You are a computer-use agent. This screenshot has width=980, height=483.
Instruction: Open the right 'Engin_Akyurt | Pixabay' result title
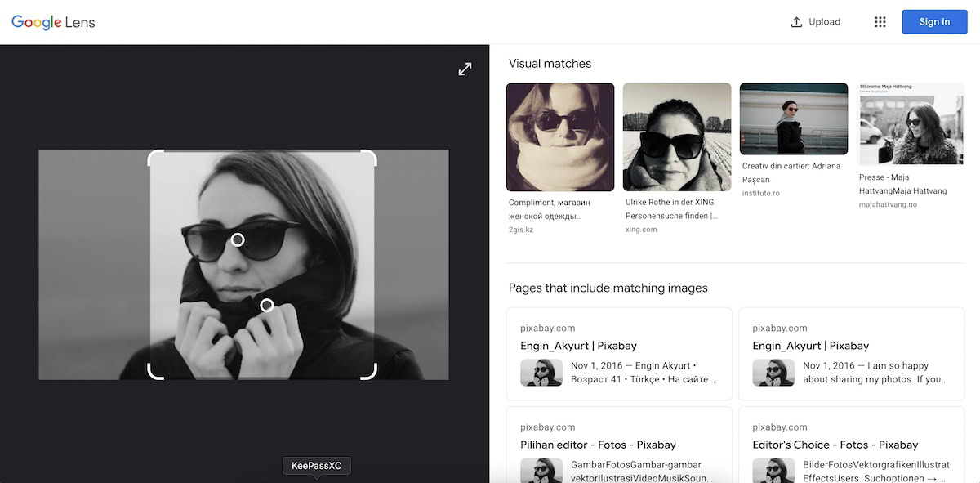pyautogui.click(x=811, y=346)
